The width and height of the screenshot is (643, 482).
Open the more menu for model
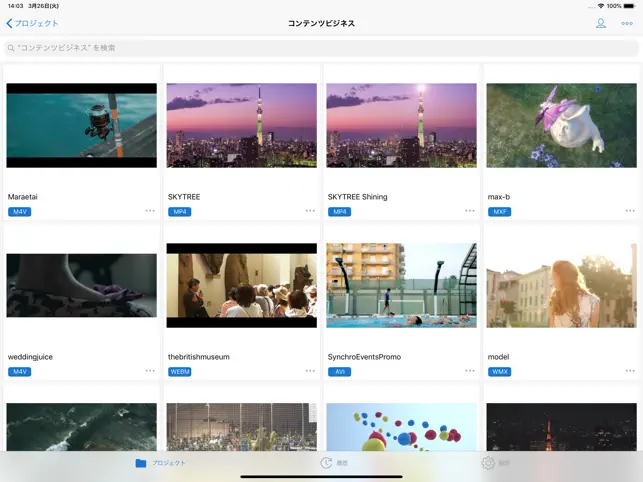630,370
